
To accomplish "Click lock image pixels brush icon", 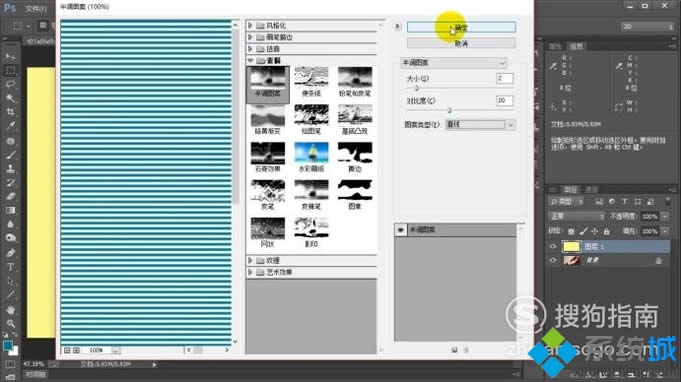I will (x=583, y=231).
